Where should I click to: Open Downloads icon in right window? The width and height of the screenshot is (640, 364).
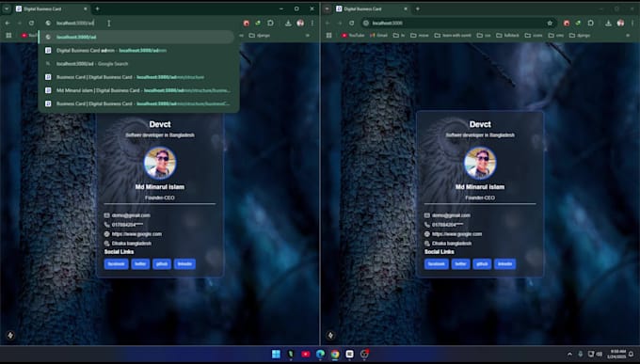[608, 24]
